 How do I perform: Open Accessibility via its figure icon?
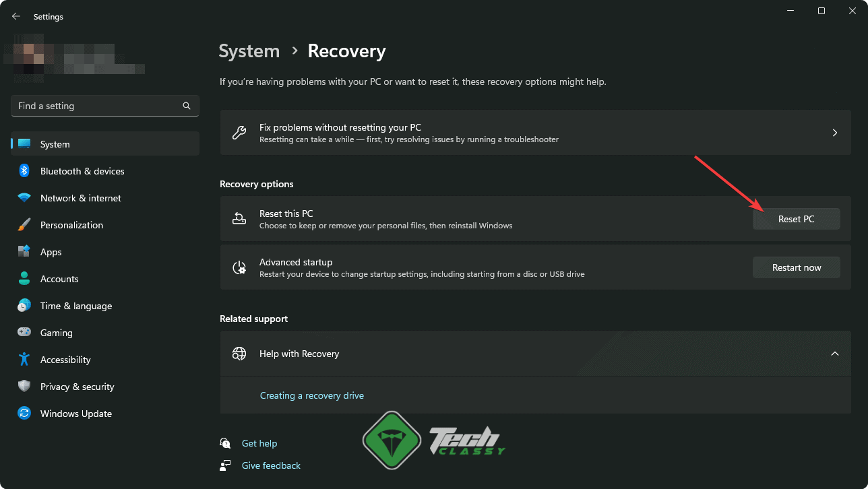pos(25,359)
